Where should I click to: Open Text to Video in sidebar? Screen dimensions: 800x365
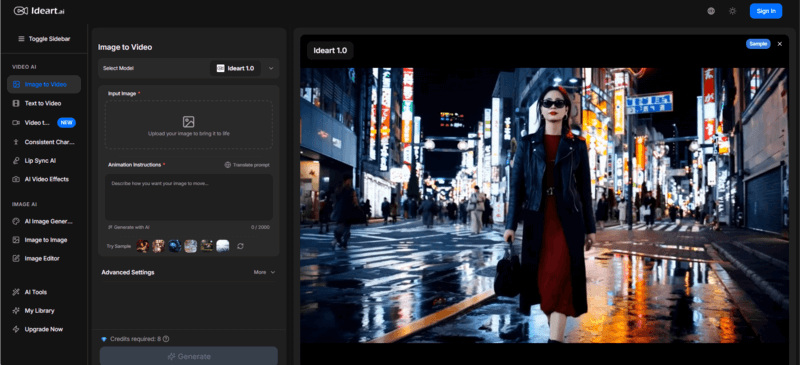[x=43, y=103]
